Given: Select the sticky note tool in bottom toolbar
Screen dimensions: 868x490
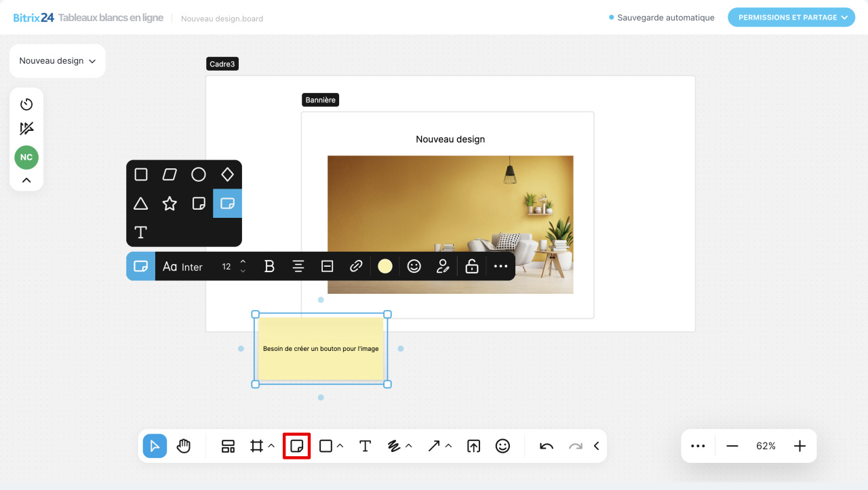Looking at the screenshot, I should tap(296, 446).
